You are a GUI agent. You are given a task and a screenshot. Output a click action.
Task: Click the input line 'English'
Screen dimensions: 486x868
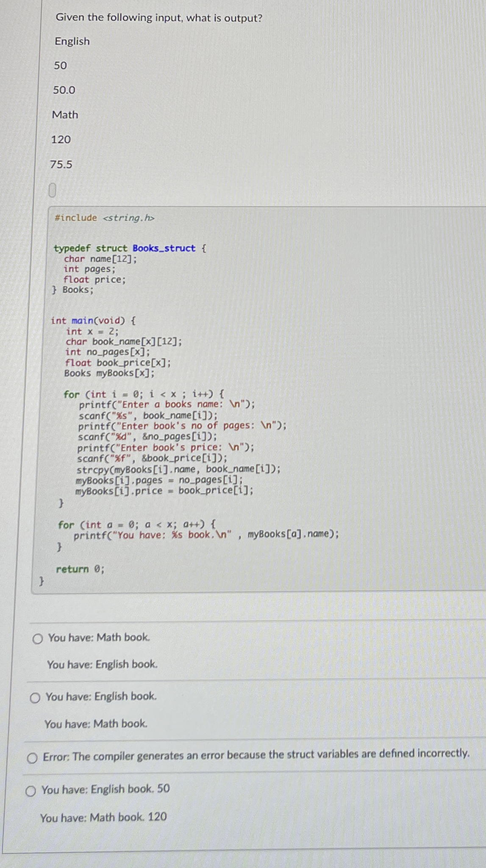(x=72, y=41)
